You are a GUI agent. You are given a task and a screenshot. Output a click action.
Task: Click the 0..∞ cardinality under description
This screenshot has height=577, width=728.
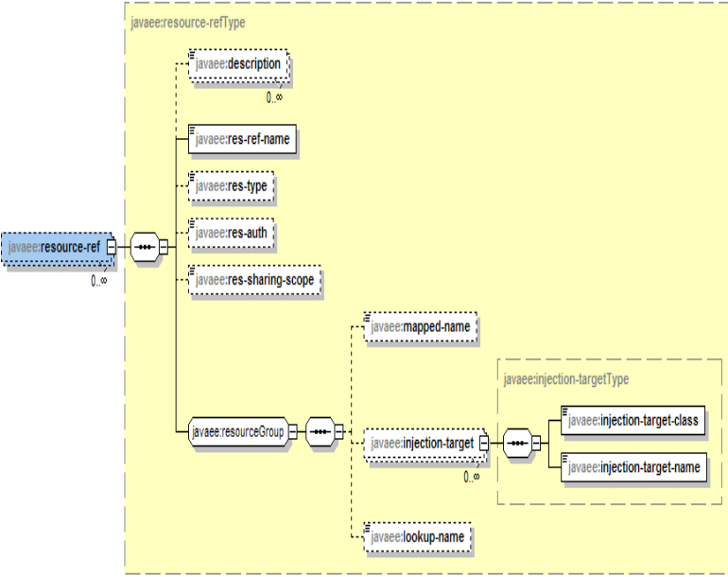click(x=274, y=97)
